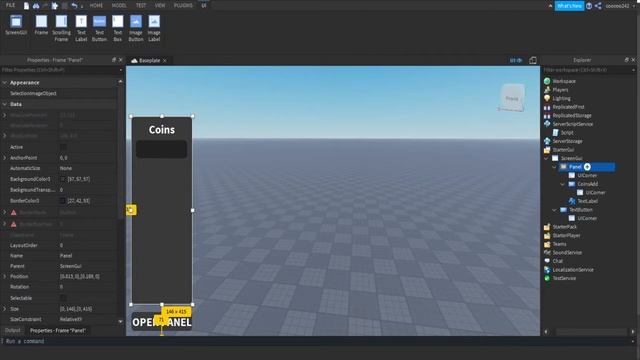This screenshot has width=640, height=360.
Task: Select ServerScriptService in Explorer
Action: pyautogui.click(x=572, y=124)
